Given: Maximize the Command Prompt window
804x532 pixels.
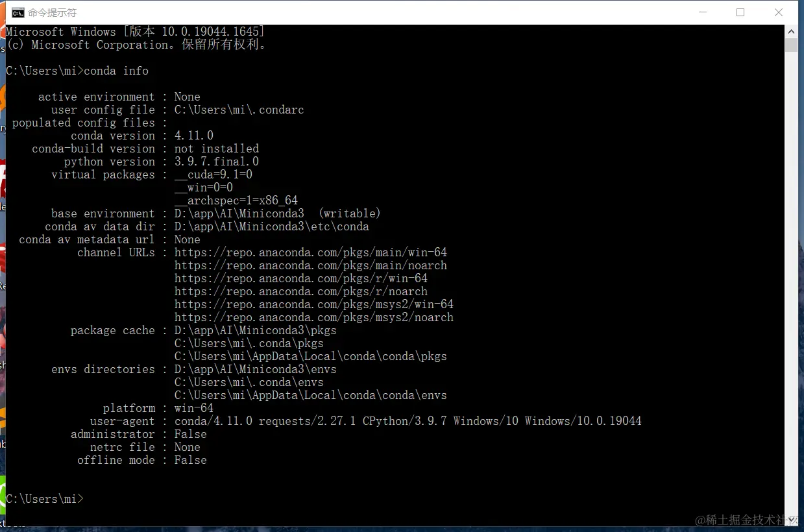Looking at the screenshot, I should pos(740,12).
